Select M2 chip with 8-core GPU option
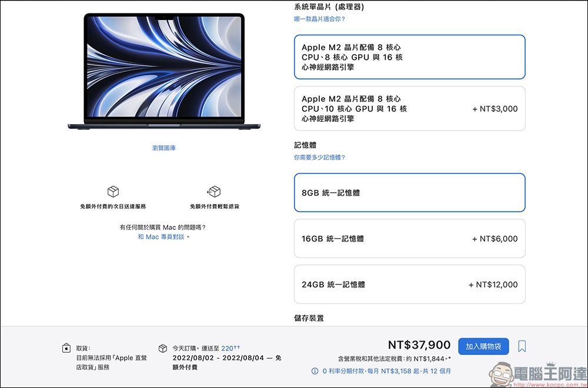The image size is (588, 388). click(x=409, y=57)
